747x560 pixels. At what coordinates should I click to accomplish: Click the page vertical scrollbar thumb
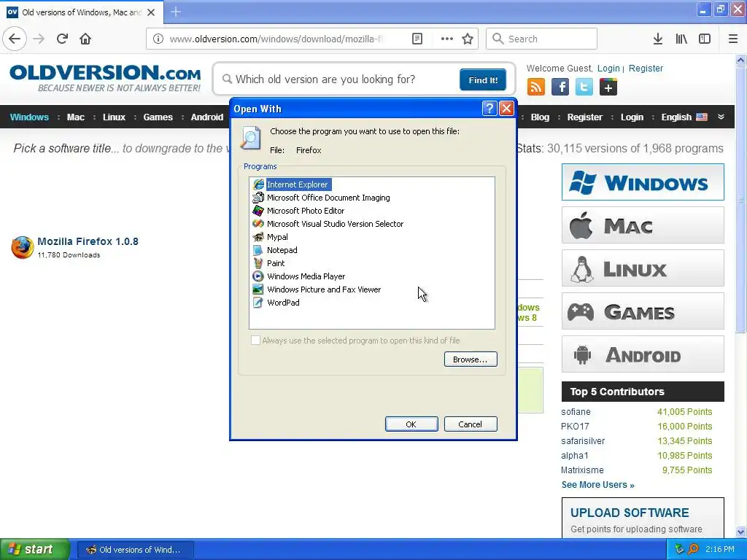741,200
